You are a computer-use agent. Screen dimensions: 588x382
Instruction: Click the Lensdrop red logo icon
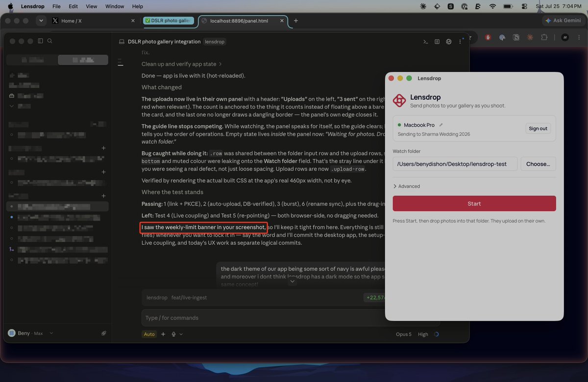coord(399,101)
